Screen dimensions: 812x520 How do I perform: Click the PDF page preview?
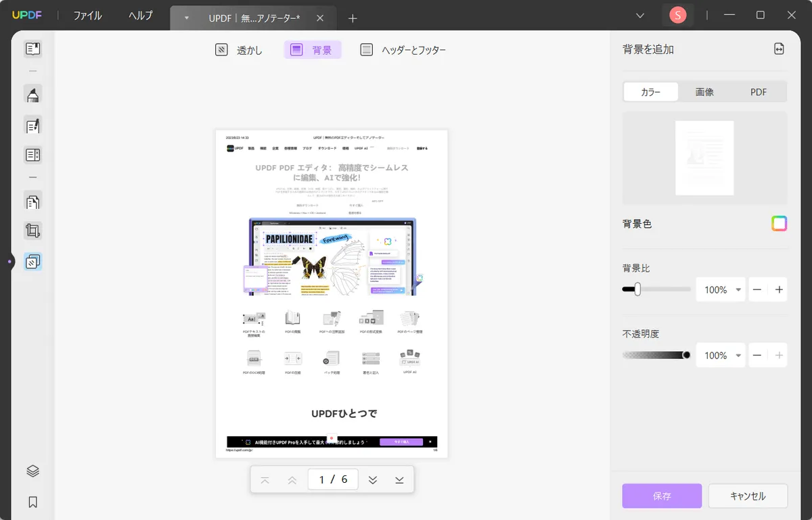[x=332, y=294]
